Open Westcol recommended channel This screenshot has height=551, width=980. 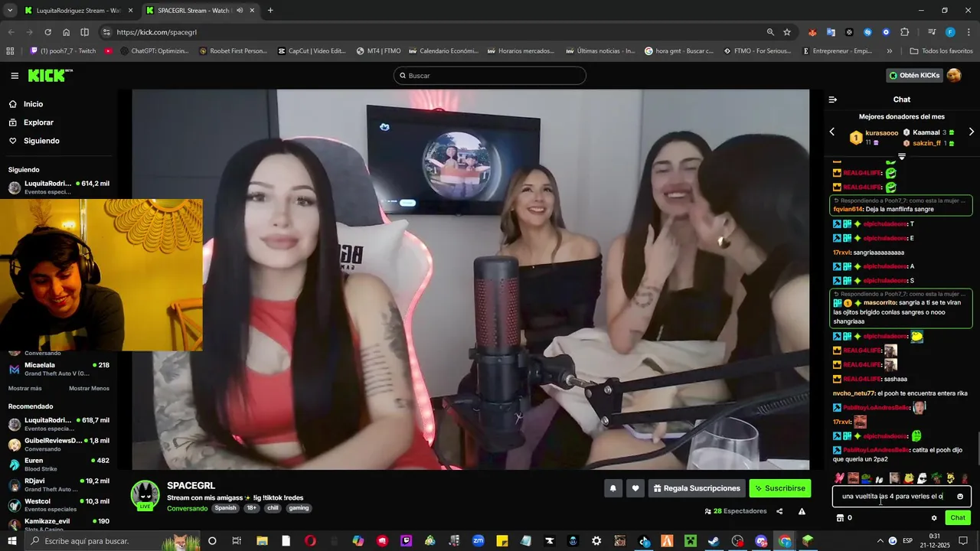pos(59,505)
